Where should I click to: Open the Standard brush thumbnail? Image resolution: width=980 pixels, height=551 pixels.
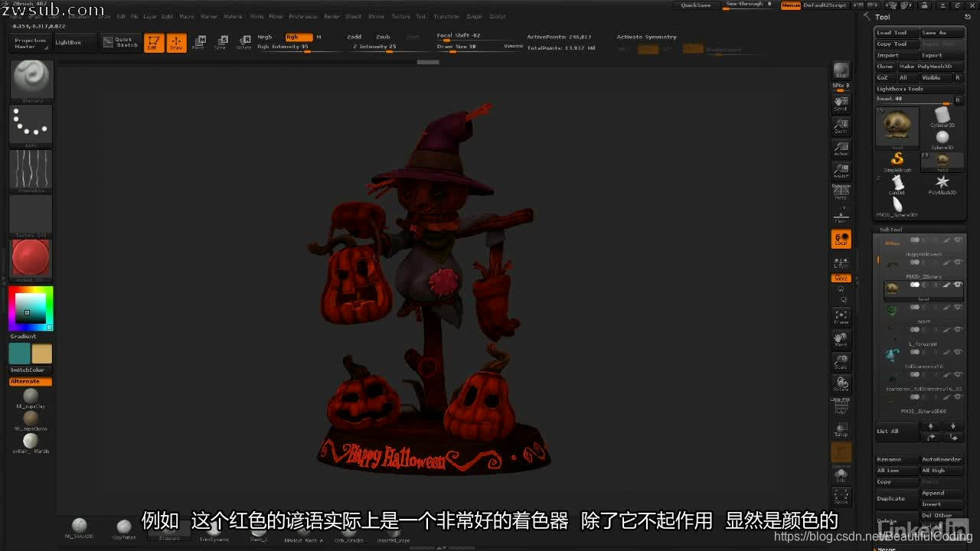click(x=31, y=80)
